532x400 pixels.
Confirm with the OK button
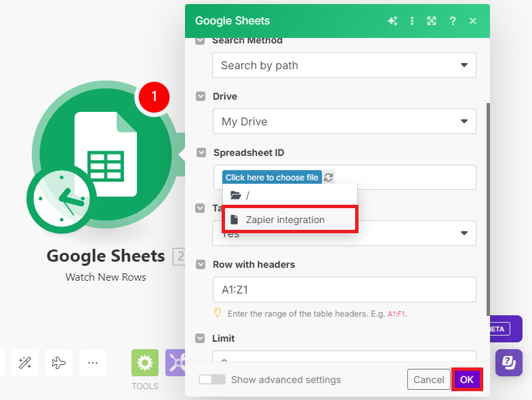[x=467, y=380]
